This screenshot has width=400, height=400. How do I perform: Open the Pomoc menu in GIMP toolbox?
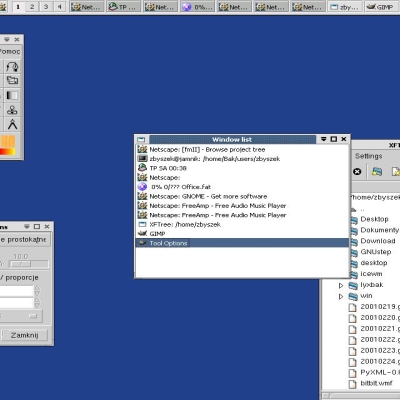pos(10,51)
